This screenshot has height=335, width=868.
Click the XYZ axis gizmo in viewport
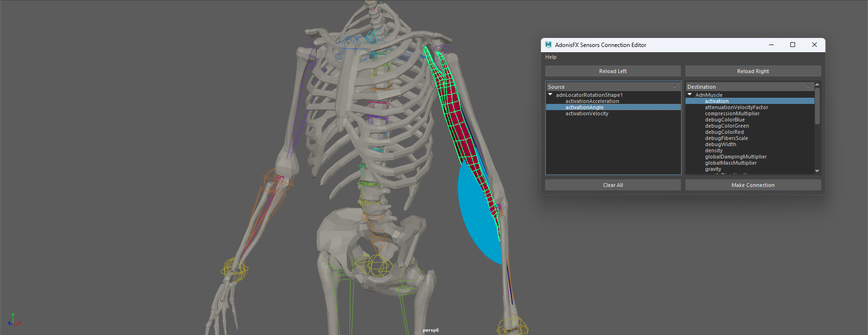[x=13, y=320]
